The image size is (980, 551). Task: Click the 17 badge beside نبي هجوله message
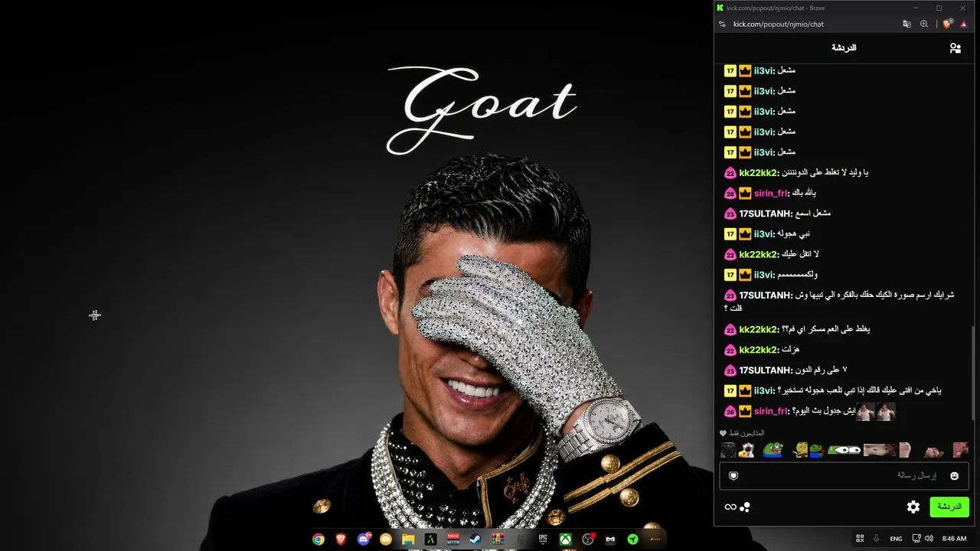730,233
